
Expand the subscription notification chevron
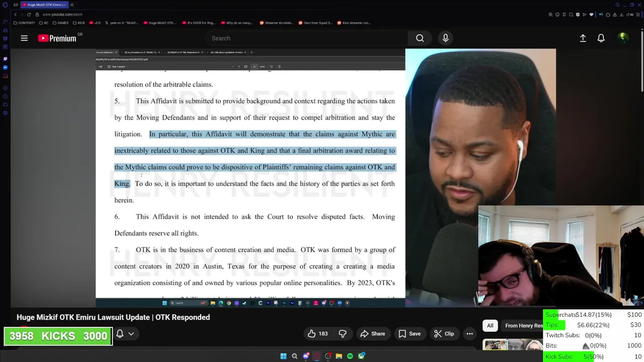(x=131, y=334)
